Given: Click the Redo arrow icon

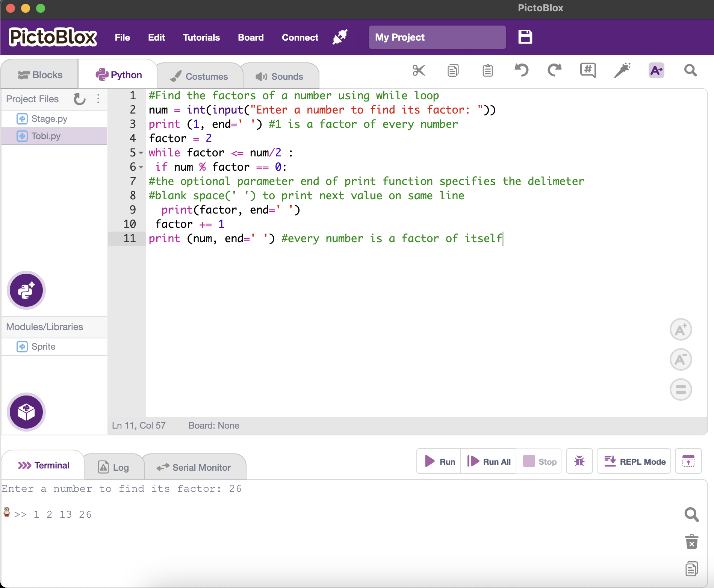Looking at the screenshot, I should pyautogui.click(x=554, y=70).
